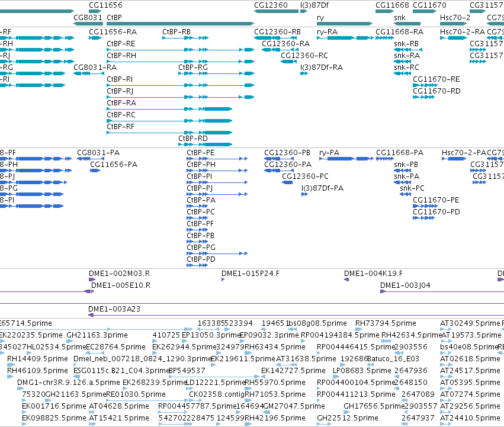
Task: Select the CG11670-RD transcript label
Action: [436, 91]
